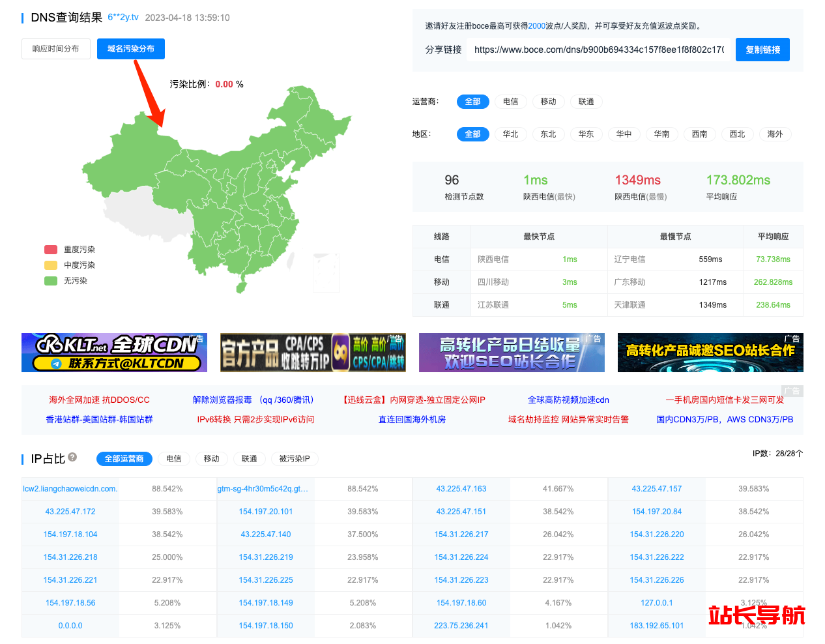
Task: Filter 地区 by 华北
Action: (x=511, y=134)
